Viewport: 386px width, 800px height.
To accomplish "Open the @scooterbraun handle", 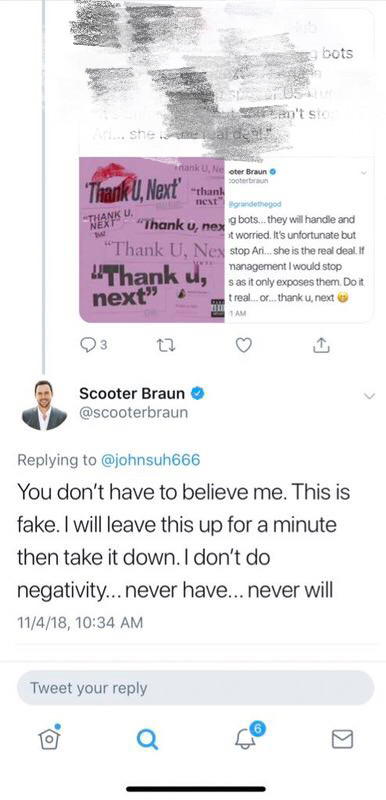I will coord(134,412).
